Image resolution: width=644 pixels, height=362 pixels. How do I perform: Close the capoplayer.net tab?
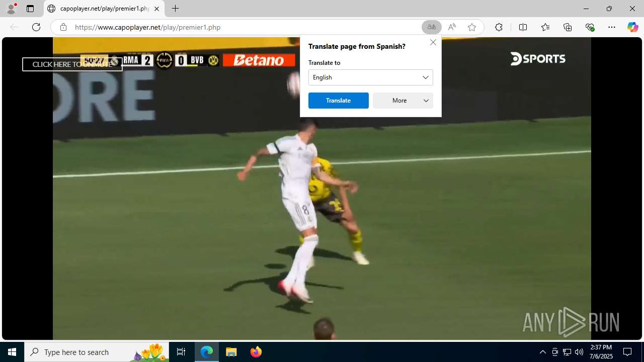click(x=156, y=9)
